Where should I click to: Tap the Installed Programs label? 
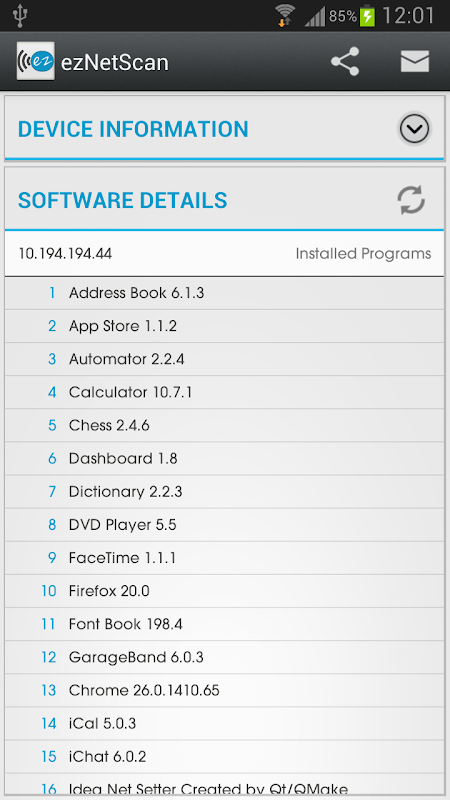click(x=363, y=254)
